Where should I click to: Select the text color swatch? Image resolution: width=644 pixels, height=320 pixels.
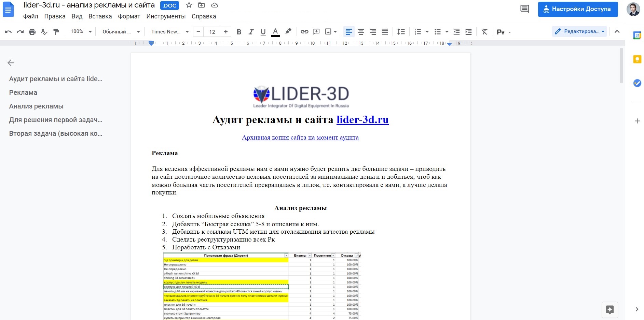[275, 32]
